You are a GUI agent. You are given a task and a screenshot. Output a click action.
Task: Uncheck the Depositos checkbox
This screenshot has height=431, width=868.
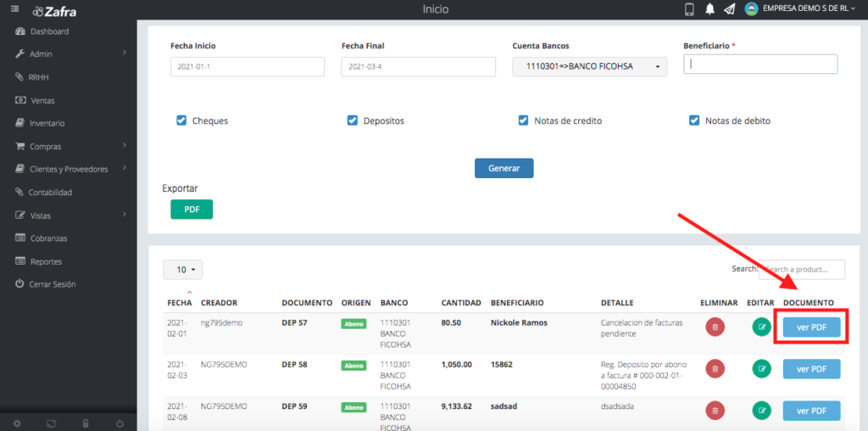(352, 120)
